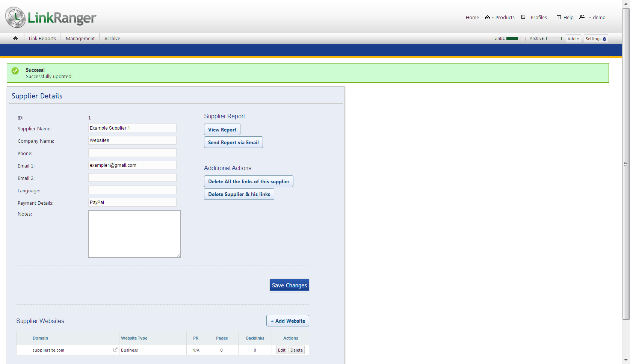Switch to the Archive tab

click(112, 38)
